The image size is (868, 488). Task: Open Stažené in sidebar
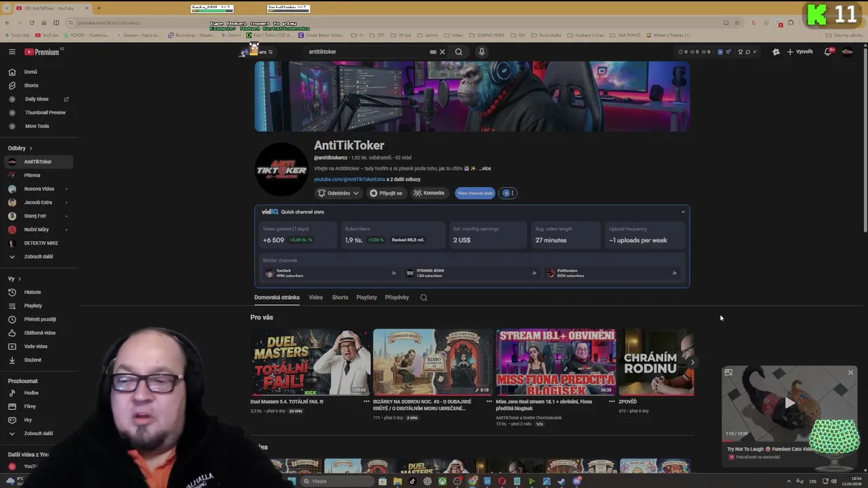37,360
